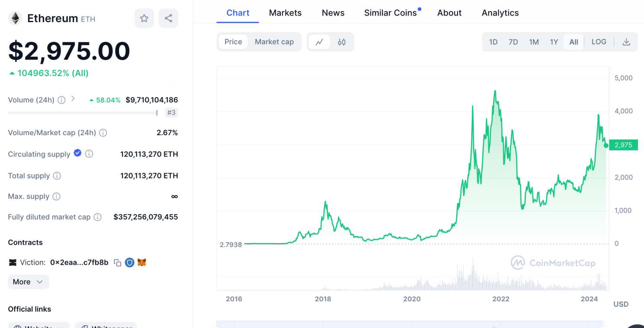644x328 pixels.
Task: Add Ethereum to watchlist with star icon
Action: 144,18
